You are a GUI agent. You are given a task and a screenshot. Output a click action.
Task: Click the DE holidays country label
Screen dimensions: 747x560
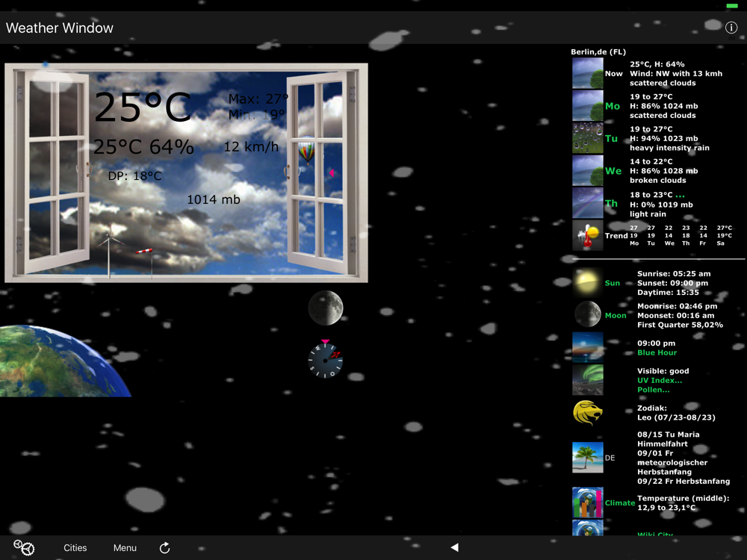(610, 458)
